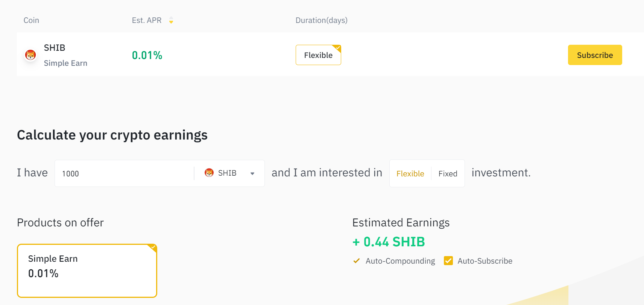This screenshot has height=305, width=644.
Task: Select the Flexible tab in the calculator
Action: pyautogui.click(x=410, y=173)
